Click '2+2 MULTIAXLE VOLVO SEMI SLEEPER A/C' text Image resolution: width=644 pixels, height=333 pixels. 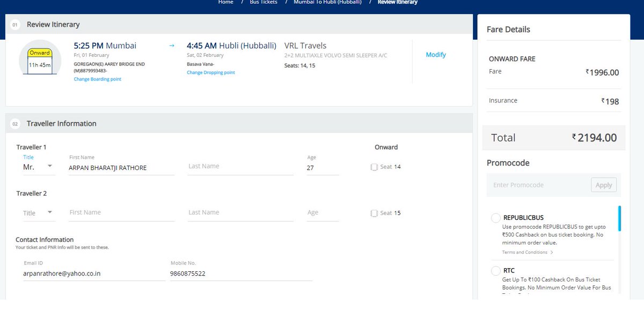pyautogui.click(x=335, y=56)
